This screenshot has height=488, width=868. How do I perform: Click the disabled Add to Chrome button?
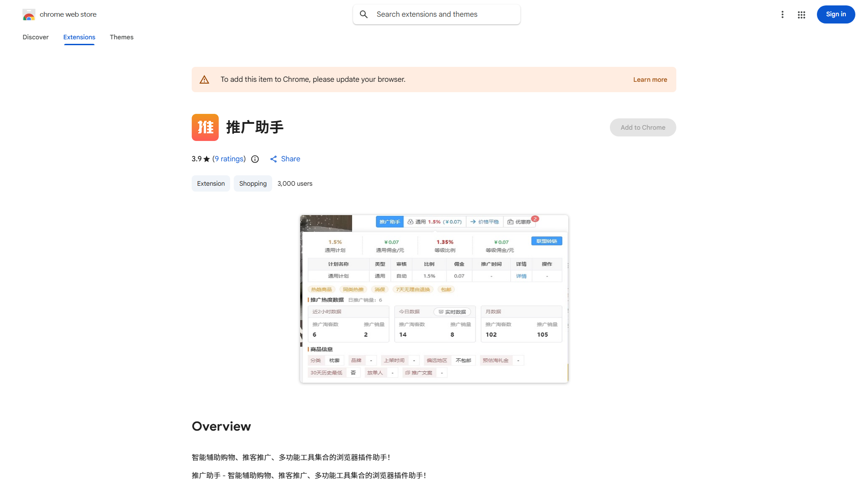point(642,127)
